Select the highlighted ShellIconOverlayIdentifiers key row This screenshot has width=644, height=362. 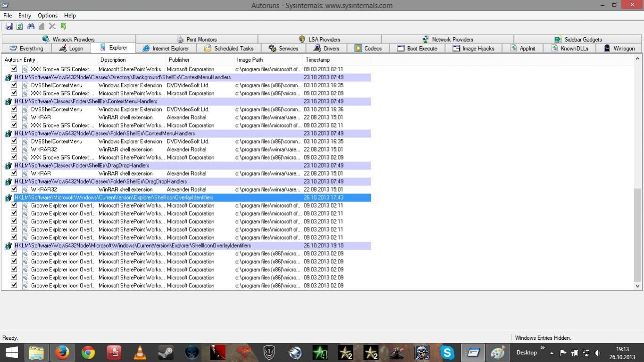pyautogui.click(x=187, y=198)
